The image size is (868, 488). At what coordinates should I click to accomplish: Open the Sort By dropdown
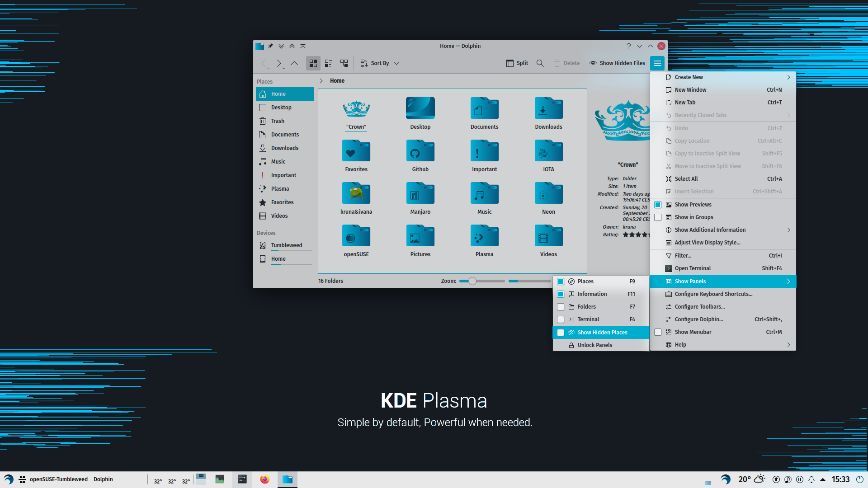click(x=380, y=63)
